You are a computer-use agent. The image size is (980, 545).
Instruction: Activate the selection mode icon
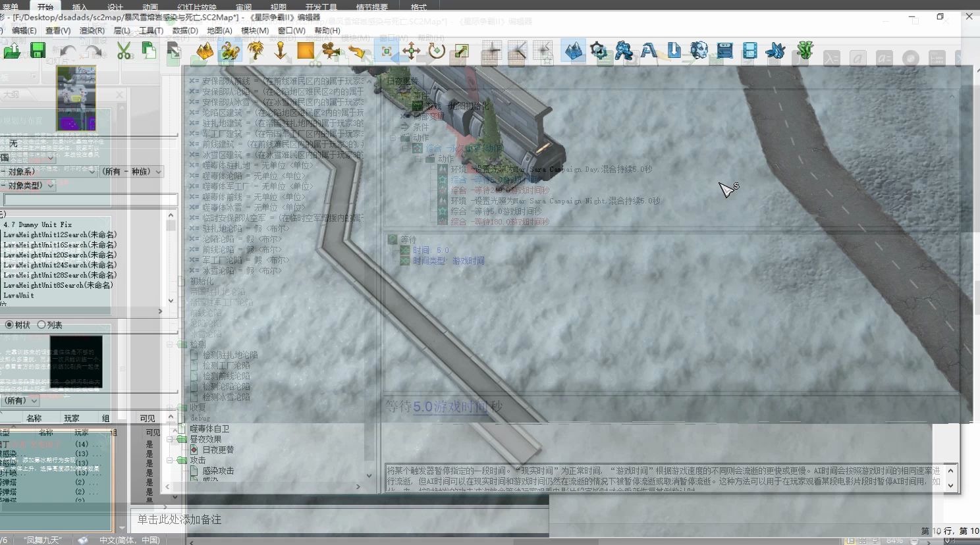click(387, 51)
